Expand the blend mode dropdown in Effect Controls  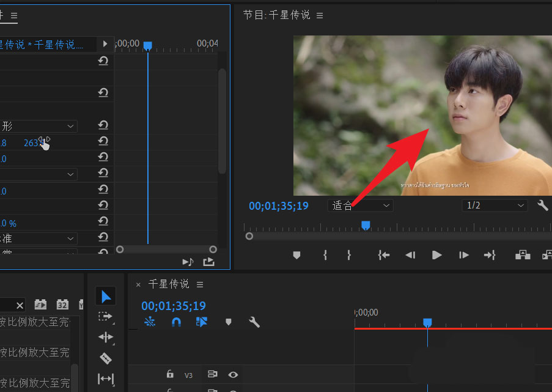(x=39, y=251)
